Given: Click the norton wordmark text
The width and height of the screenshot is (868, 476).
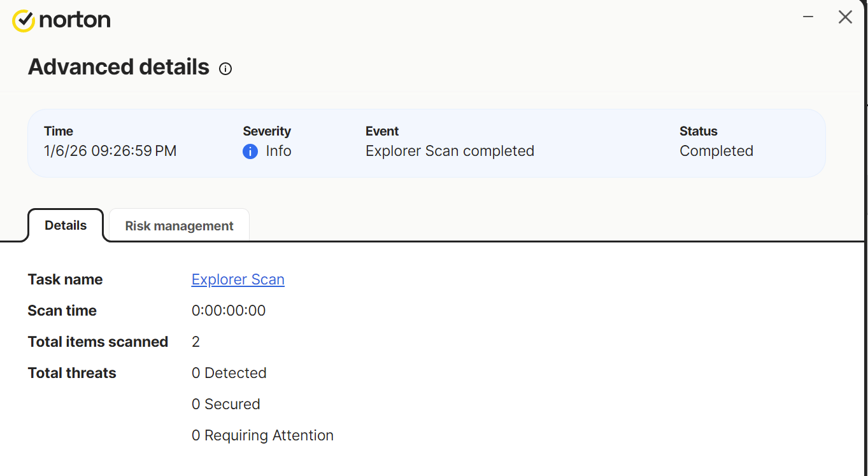Looking at the screenshot, I should click(75, 20).
